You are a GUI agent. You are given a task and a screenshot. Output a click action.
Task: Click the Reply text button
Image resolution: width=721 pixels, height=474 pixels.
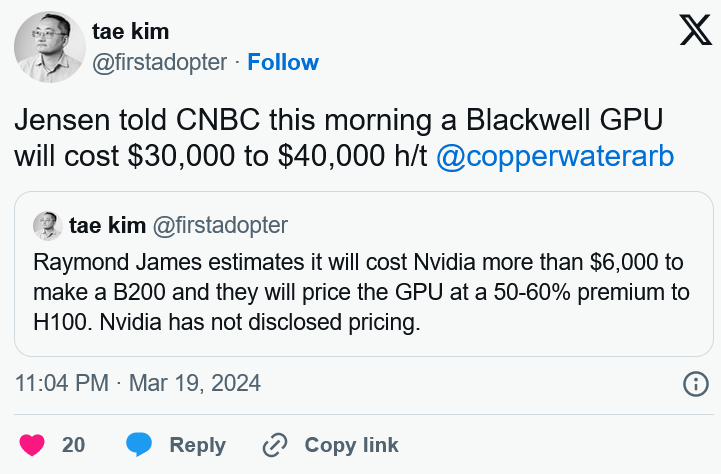[x=198, y=445]
